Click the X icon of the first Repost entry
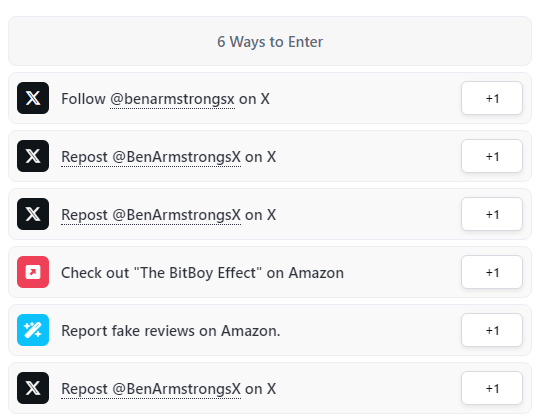Viewport: 540px width, 420px height. click(33, 156)
